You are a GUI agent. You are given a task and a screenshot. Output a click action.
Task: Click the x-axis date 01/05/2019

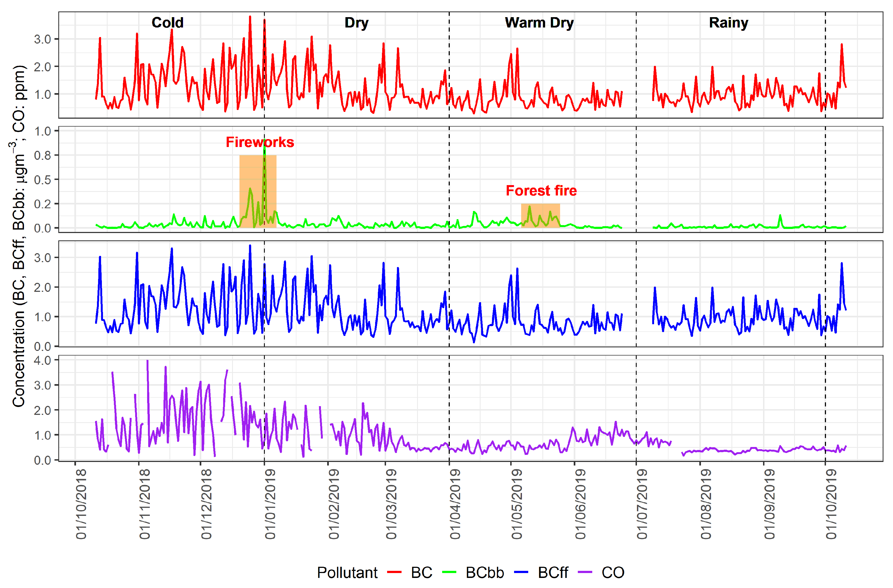coord(517,504)
